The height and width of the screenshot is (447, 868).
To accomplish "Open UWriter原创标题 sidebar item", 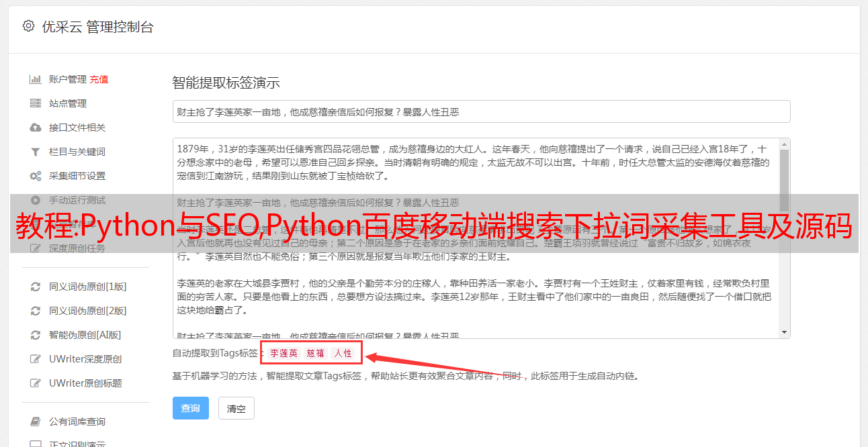I will coord(85,383).
